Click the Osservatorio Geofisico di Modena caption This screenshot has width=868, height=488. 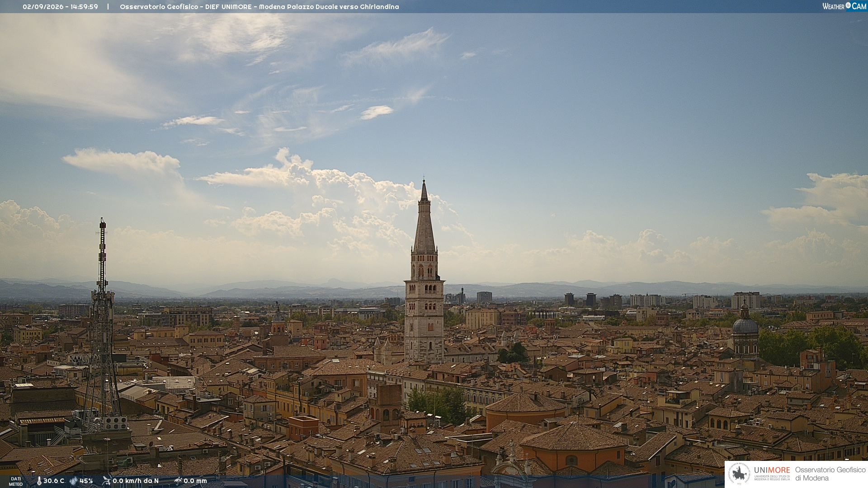[x=830, y=474]
